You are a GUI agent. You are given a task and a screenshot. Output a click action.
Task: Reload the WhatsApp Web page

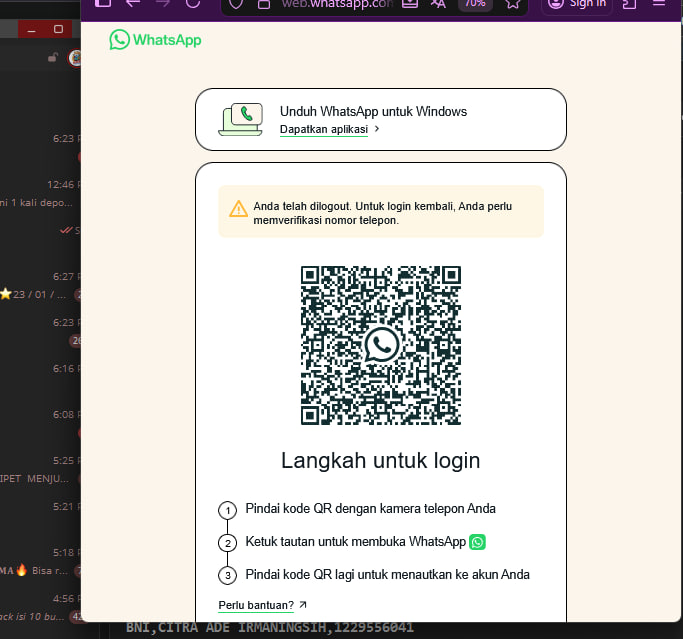(193, 3)
